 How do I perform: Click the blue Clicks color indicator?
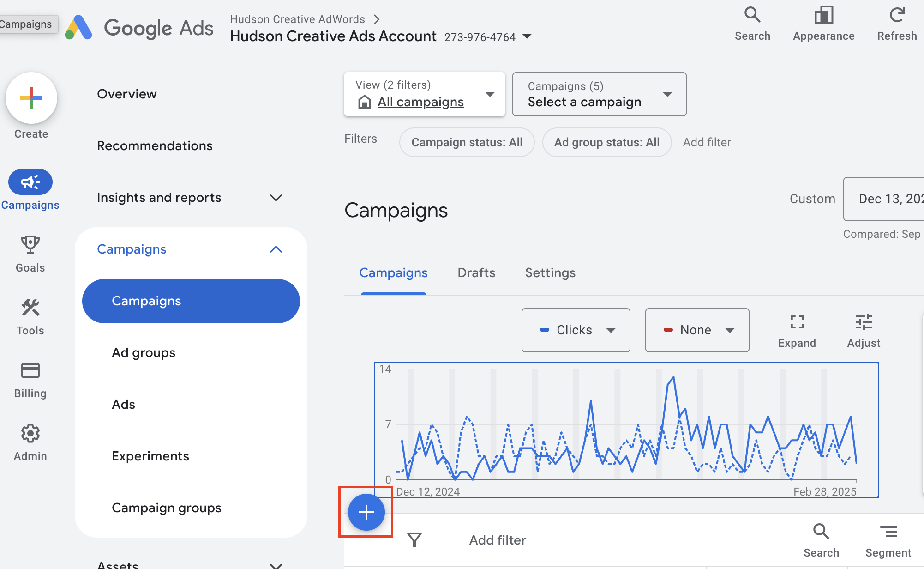point(545,330)
